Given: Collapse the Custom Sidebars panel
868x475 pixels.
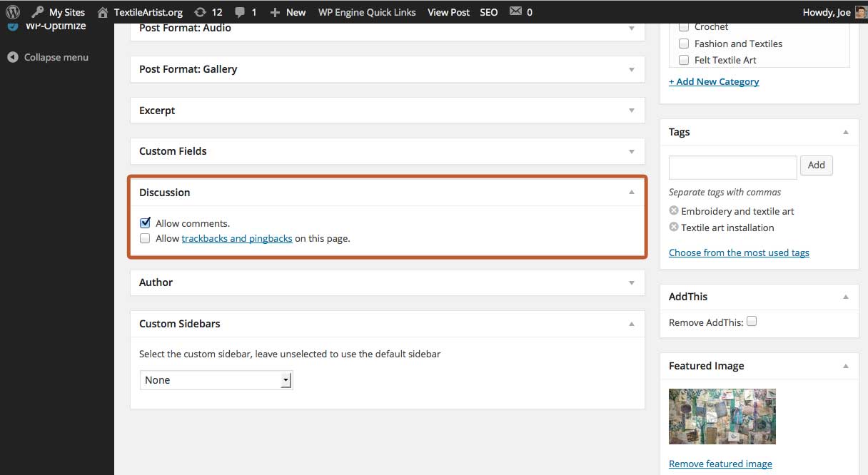Looking at the screenshot, I should coord(631,324).
